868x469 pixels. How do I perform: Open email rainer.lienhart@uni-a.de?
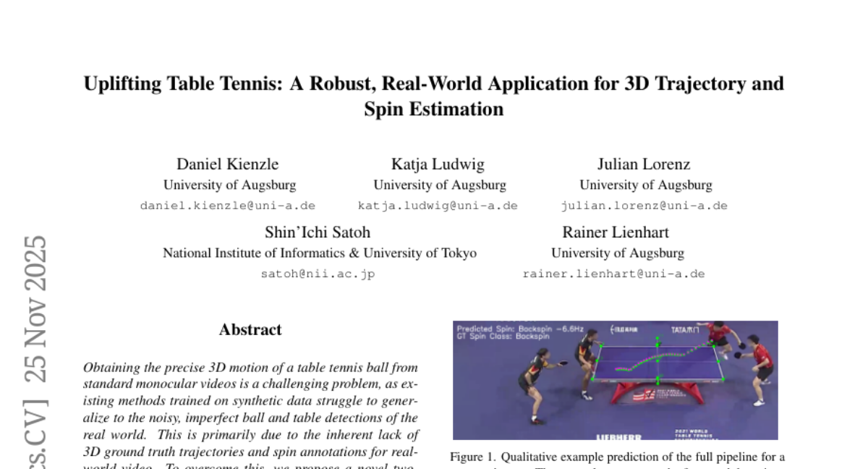(613, 274)
